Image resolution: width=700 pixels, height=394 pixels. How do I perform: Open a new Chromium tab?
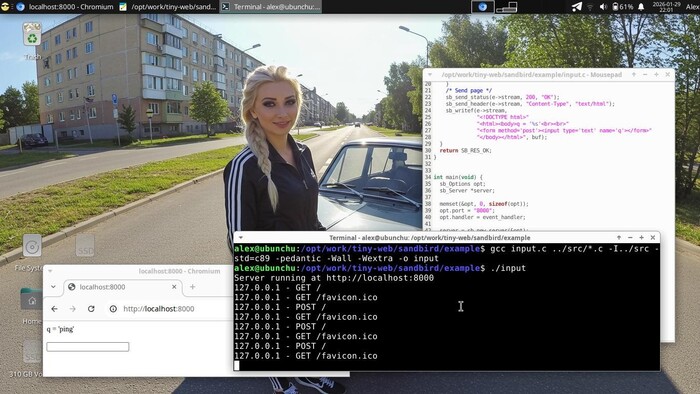click(192, 287)
